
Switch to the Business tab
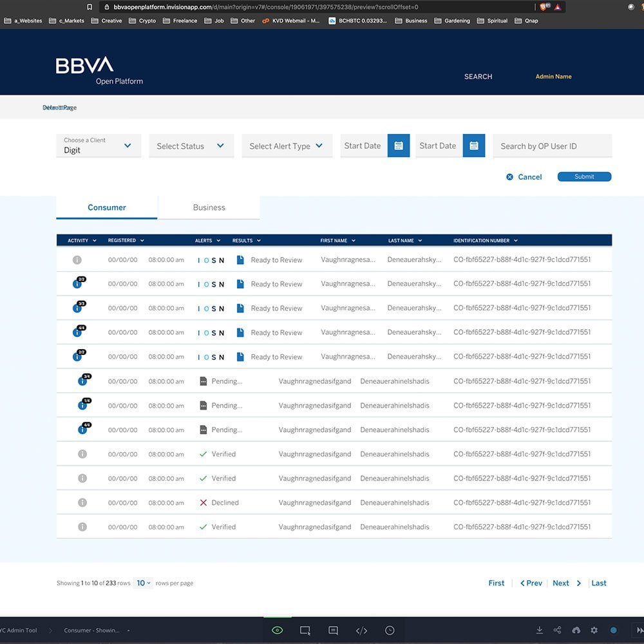pyautogui.click(x=209, y=208)
